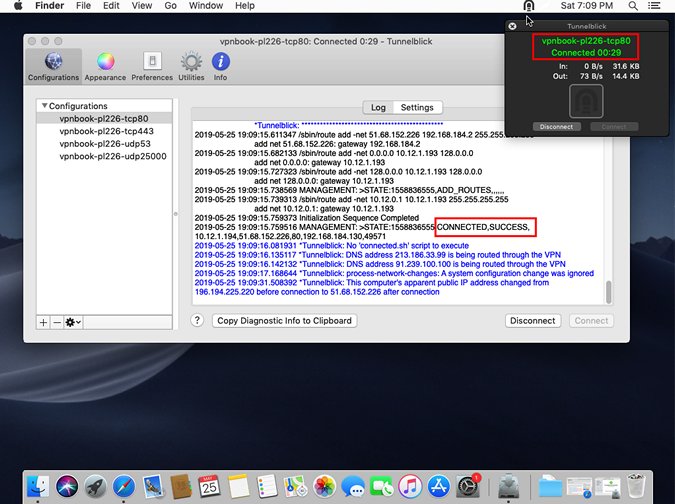Click the split divider handle beside configurations list
Viewport: 675px width, 504px height.
coord(176,214)
